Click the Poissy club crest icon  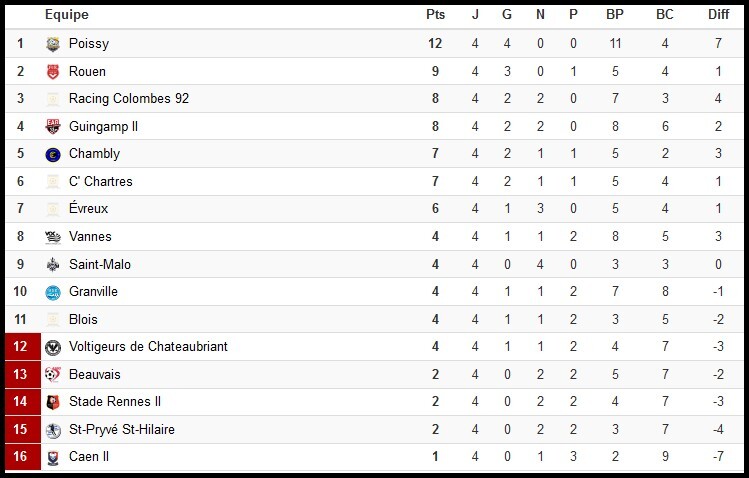[53, 44]
